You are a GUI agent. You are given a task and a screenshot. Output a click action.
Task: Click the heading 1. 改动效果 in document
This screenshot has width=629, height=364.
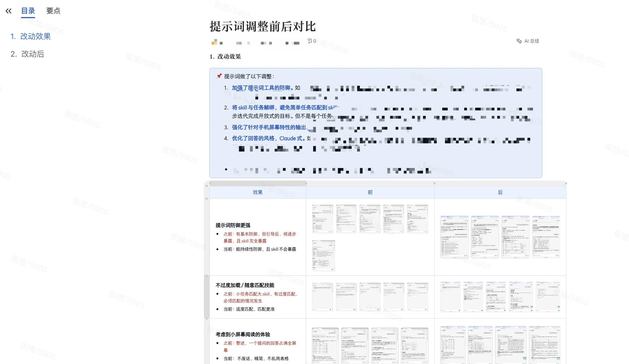(x=225, y=56)
